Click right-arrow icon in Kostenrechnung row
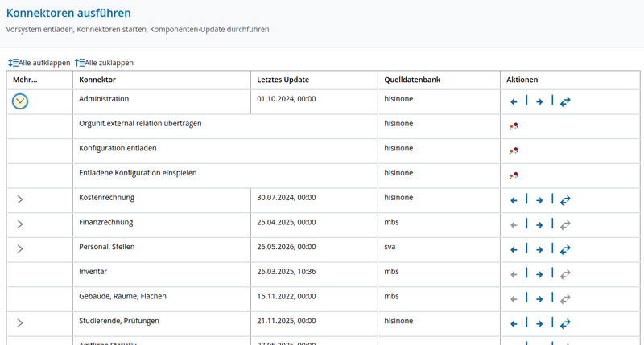 coord(539,200)
